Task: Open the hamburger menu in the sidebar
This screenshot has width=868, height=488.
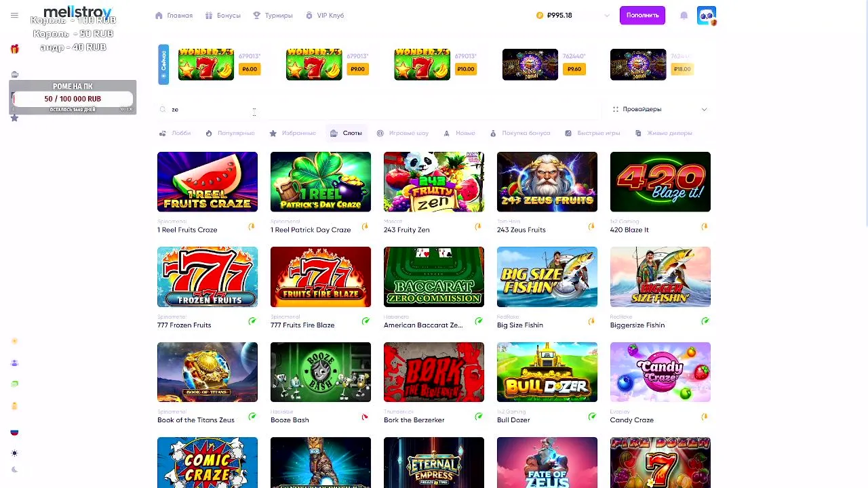Action: coord(14,15)
